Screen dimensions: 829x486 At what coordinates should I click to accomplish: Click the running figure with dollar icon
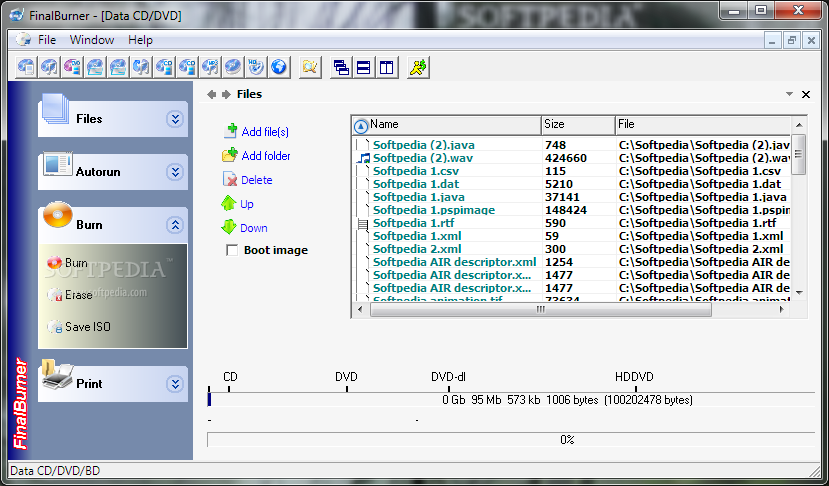[418, 67]
